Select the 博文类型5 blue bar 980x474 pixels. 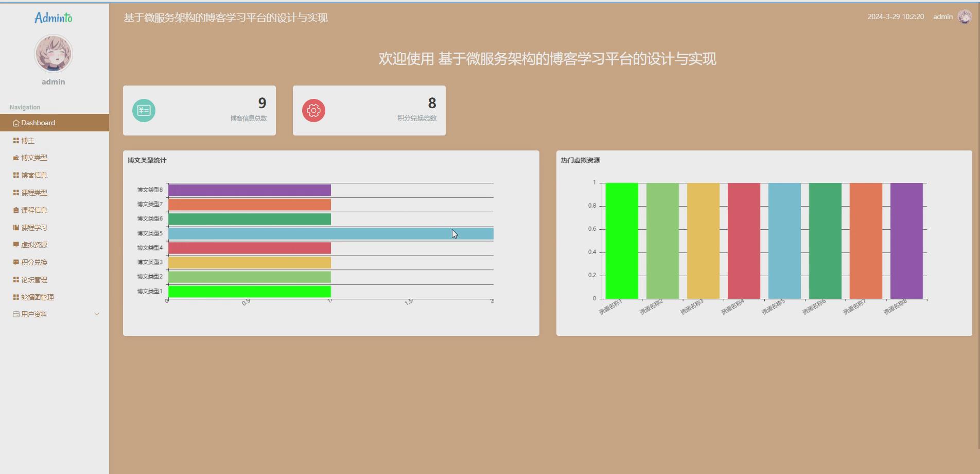[329, 233]
